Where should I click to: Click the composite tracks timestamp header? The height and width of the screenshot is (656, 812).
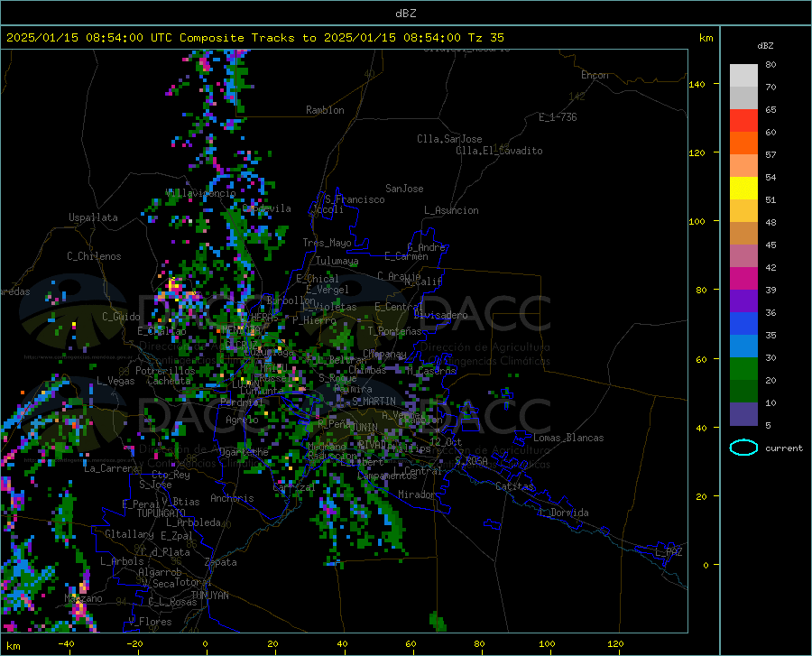[255, 37]
